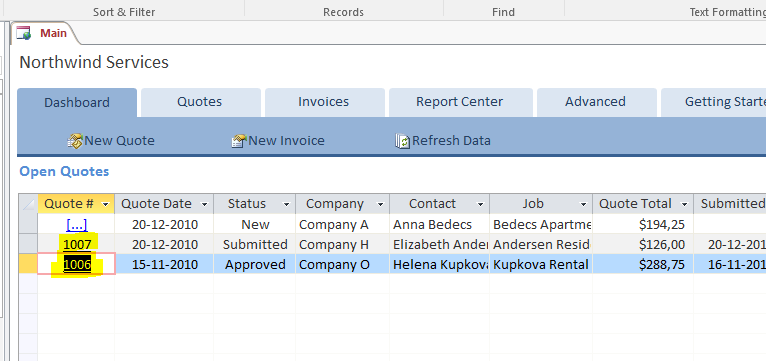Click the Refresh Data button label

point(452,141)
